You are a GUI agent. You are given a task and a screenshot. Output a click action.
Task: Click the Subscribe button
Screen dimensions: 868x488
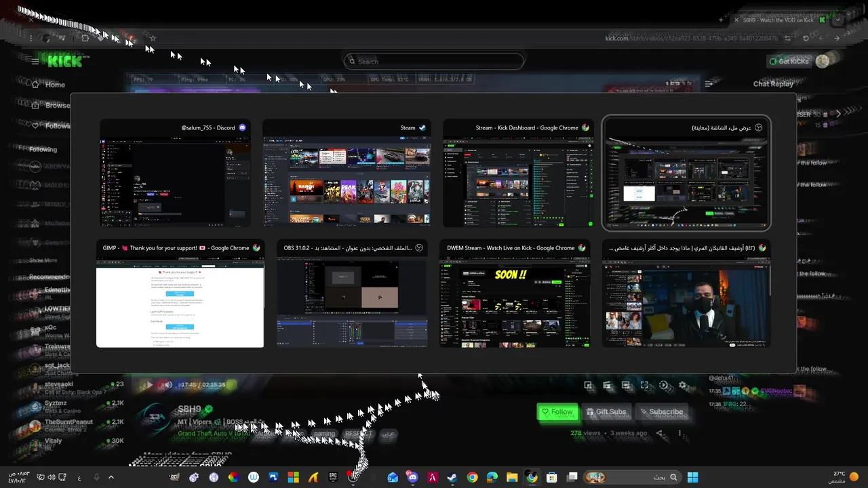pos(660,411)
